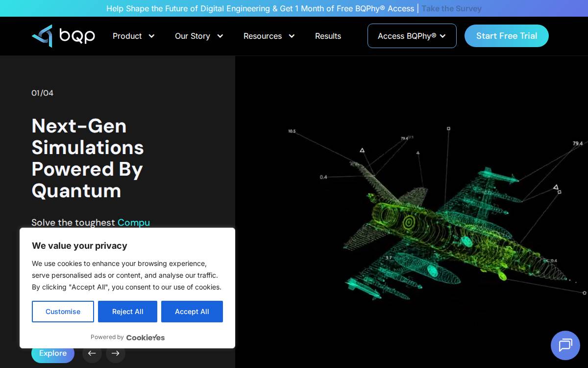The image size is (588, 368).
Task: Click the BQP logo in header
Action: (63, 36)
